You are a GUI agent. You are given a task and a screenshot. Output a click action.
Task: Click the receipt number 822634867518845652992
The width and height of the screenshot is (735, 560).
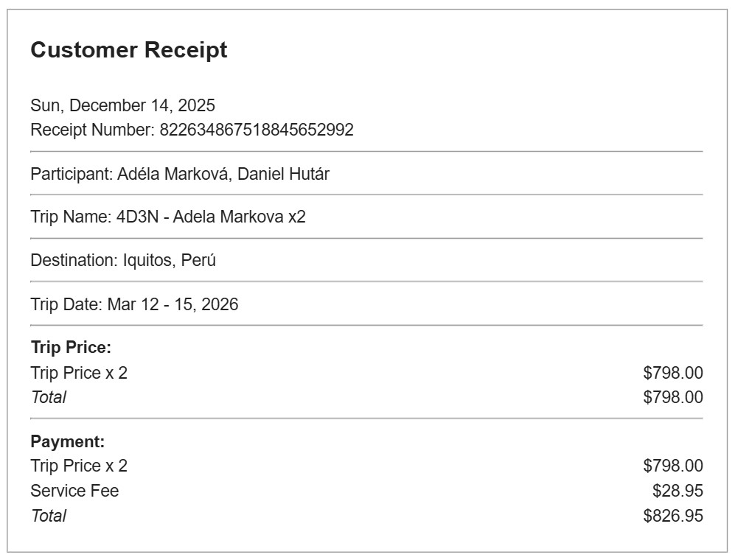pyautogui.click(x=257, y=130)
